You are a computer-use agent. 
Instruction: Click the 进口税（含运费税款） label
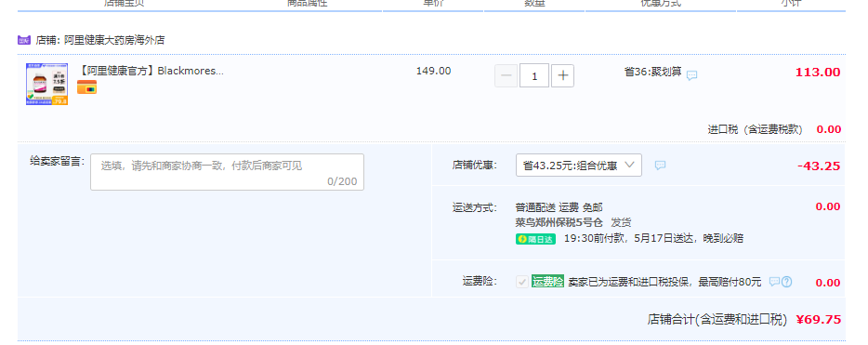click(755, 129)
